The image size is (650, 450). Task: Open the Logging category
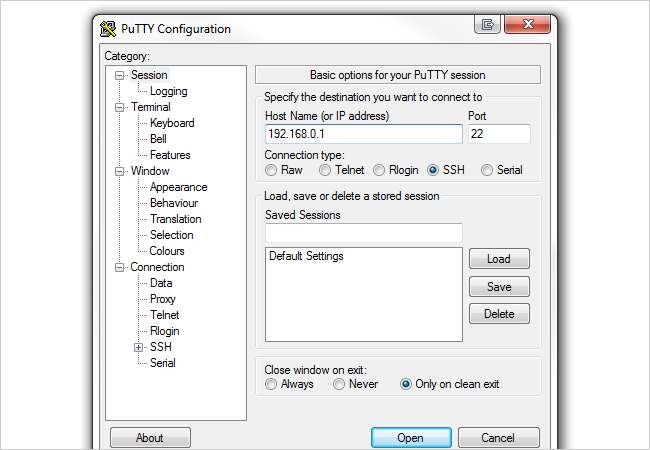[168, 91]
